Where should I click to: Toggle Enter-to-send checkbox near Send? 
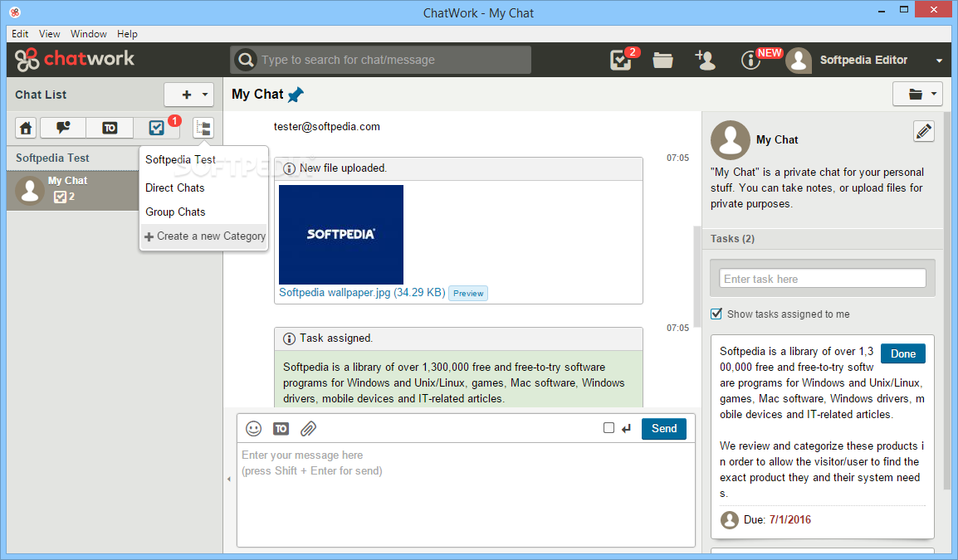tap(609, 427)
